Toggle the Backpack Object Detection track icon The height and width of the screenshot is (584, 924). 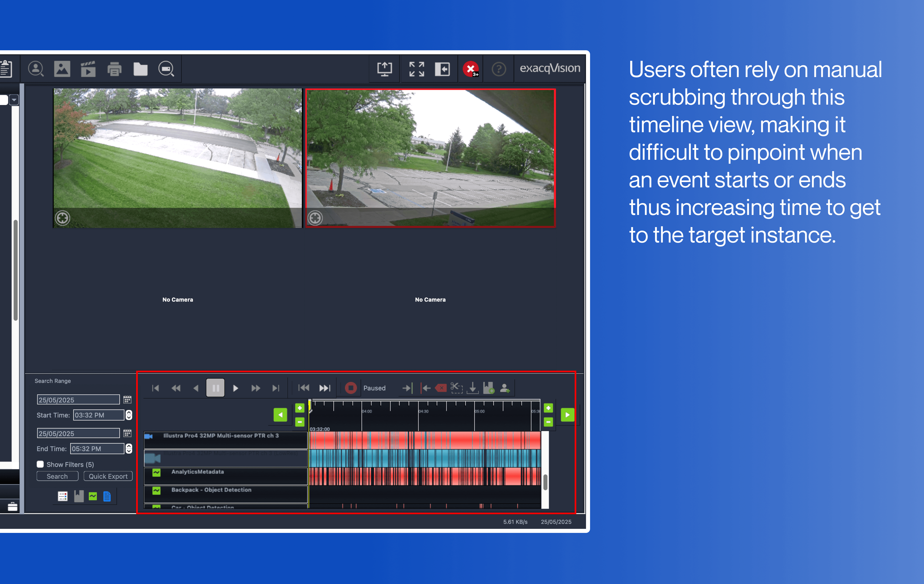pos(156,490)
